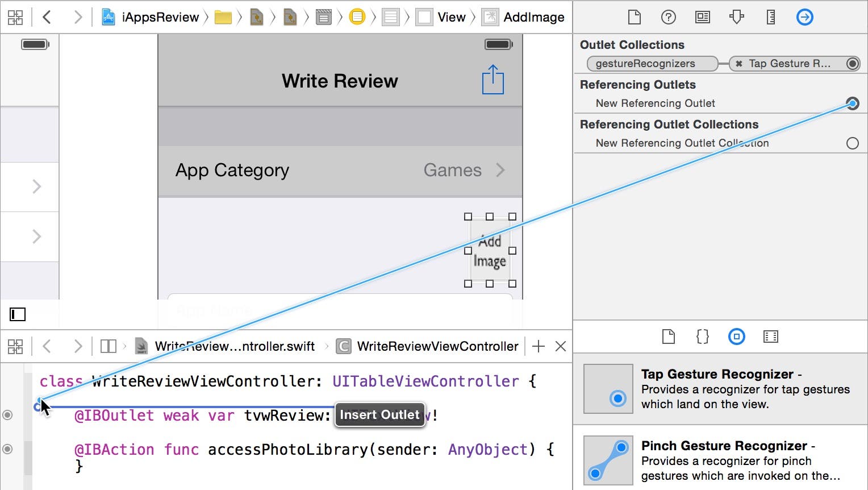Image resolution: width=868 pixels, height=490 pixels.
Task: Click the UITableViewController text in code
Action: click(425, 381)
